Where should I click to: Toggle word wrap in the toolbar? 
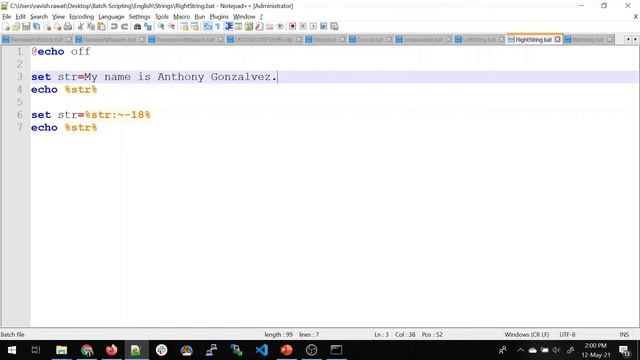click(207, 27)
